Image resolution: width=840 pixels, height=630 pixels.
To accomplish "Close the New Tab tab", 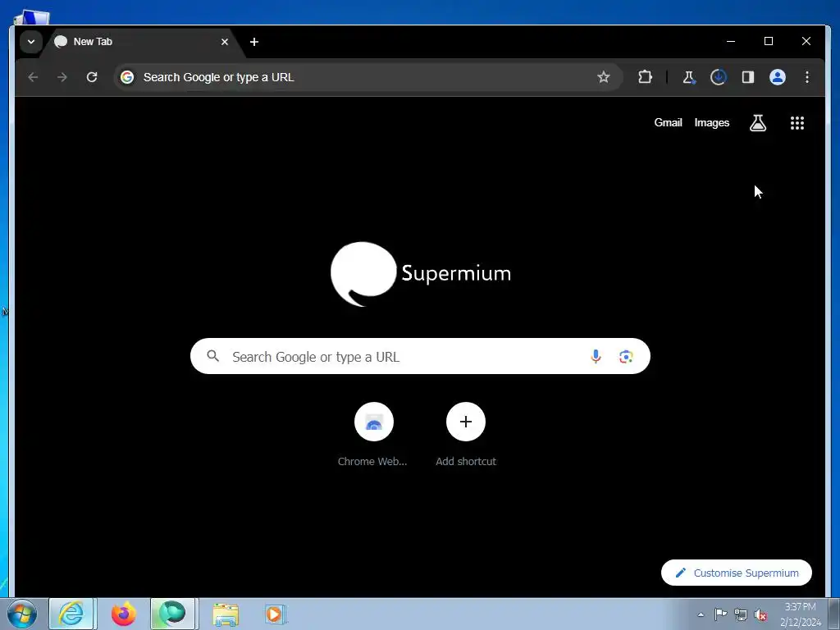I will tap(225, 42).
